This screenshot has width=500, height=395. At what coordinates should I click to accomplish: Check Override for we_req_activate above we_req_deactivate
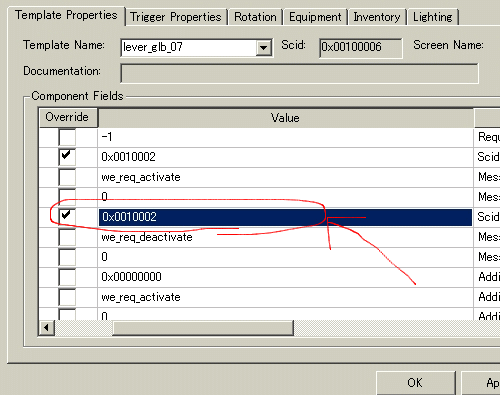point(67,177)
